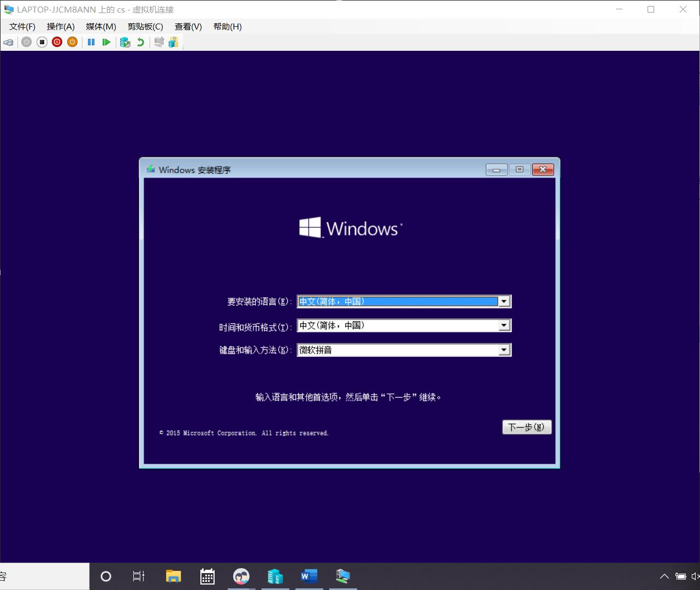Open Word from the taskbar
This screenshot has width=700, height=590.
coord(309,576)
